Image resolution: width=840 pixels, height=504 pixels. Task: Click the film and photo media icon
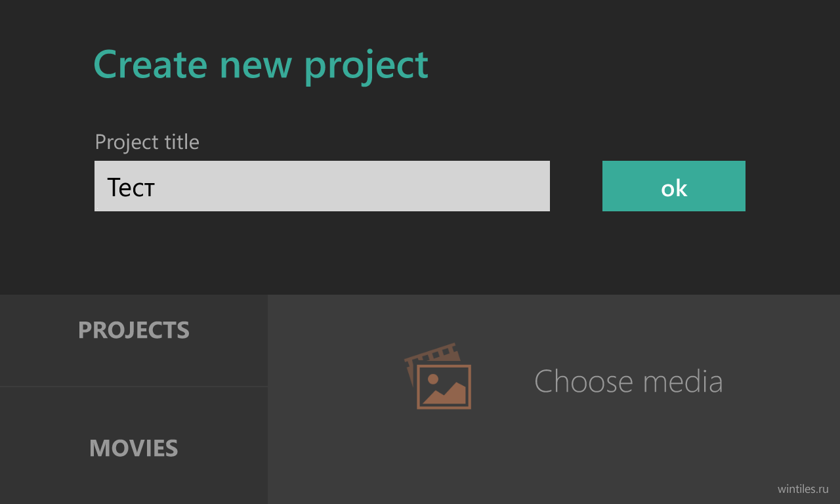click(x=438, y=375)
